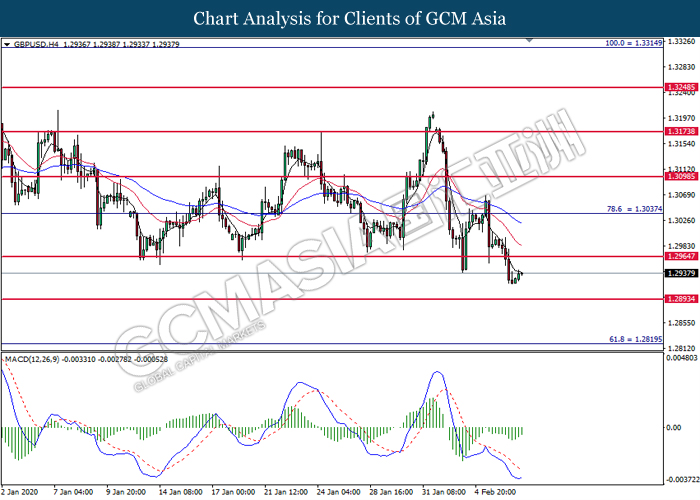
Task: Click the 1.31540 price axis value
Action: pos(681,144)
